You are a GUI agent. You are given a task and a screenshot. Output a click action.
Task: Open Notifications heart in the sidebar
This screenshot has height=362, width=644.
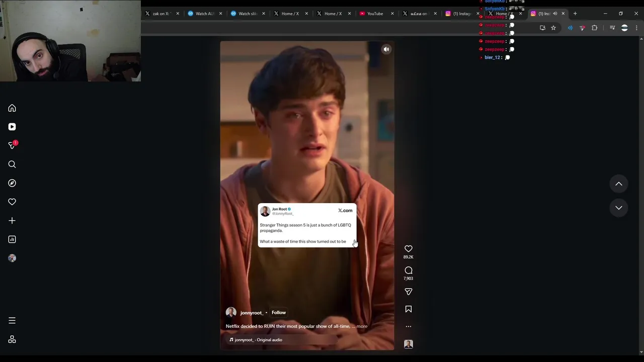tap(12, 202)
